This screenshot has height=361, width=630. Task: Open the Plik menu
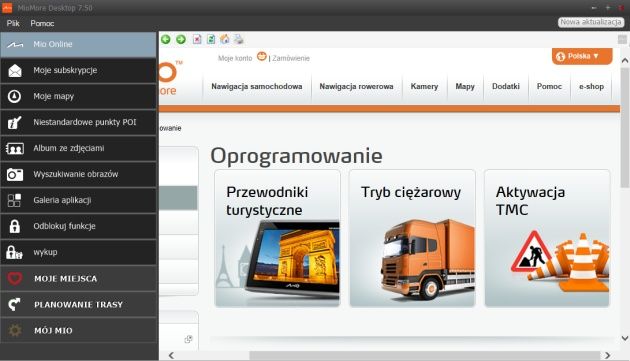point(13,23)
